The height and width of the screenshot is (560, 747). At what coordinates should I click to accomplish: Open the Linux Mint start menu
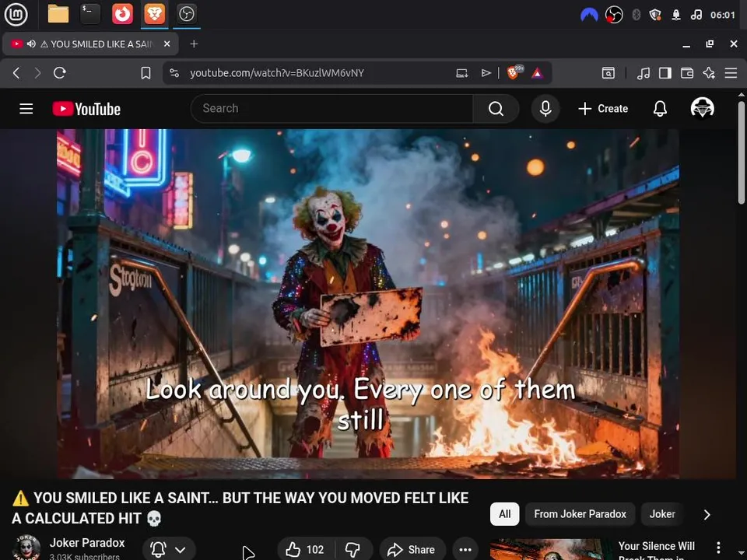16,14
